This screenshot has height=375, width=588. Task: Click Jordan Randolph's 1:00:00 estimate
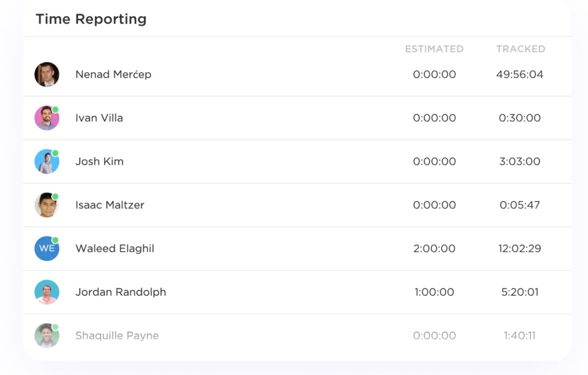coord(434,292)
